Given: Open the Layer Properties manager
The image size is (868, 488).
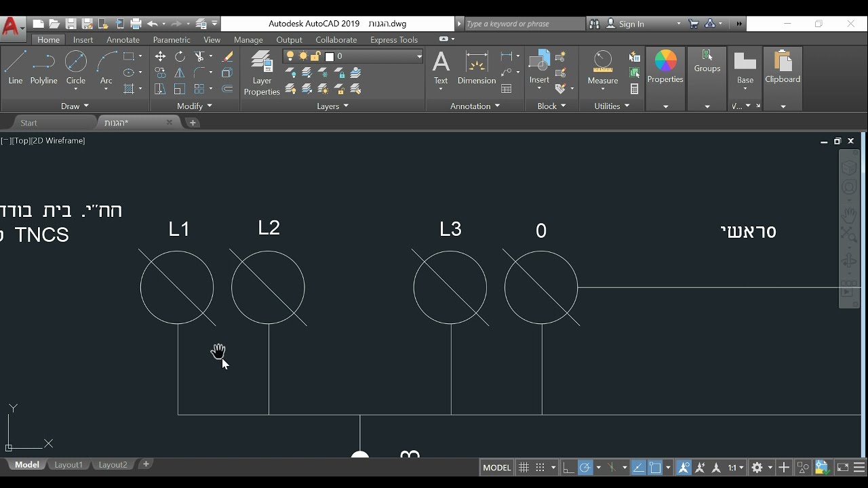Looking at the screenshot, I should pos(262,73).
